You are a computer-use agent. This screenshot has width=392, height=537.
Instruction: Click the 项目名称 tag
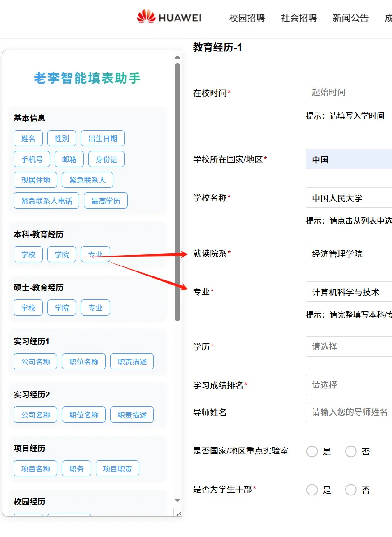click(x=36, y=468)
